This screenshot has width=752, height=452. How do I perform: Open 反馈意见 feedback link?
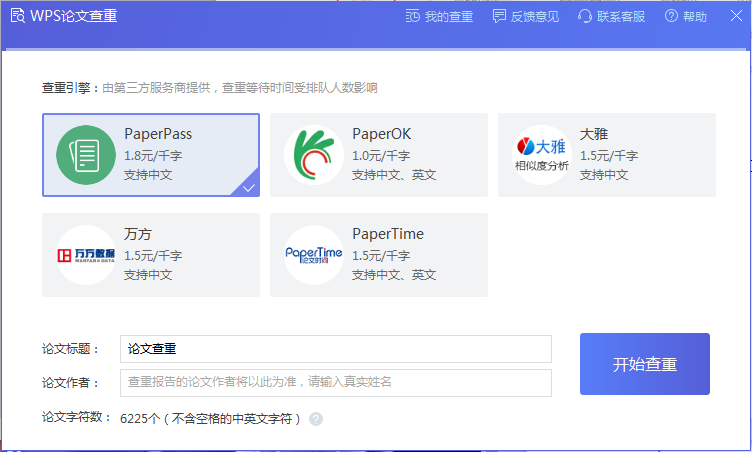coord(526,16)
